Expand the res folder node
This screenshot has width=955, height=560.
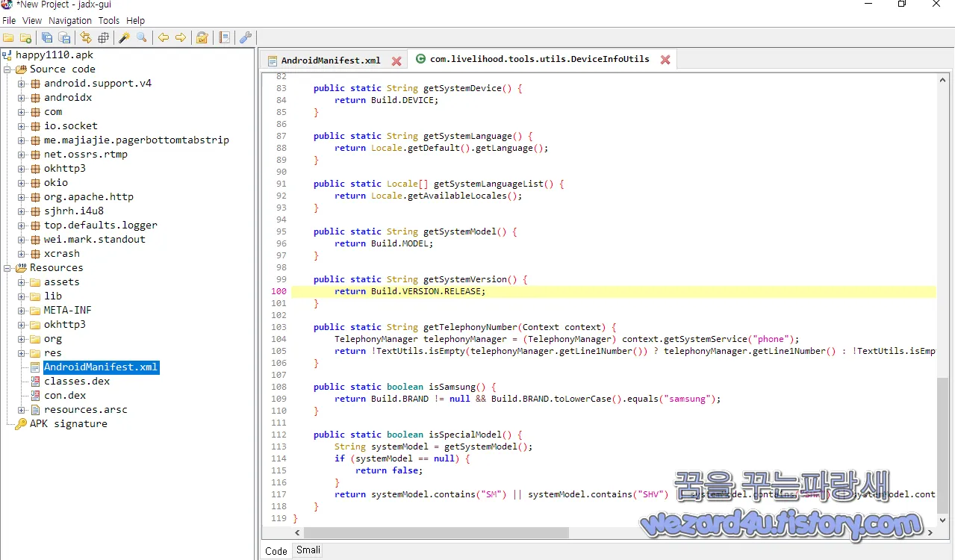(22, 352)
